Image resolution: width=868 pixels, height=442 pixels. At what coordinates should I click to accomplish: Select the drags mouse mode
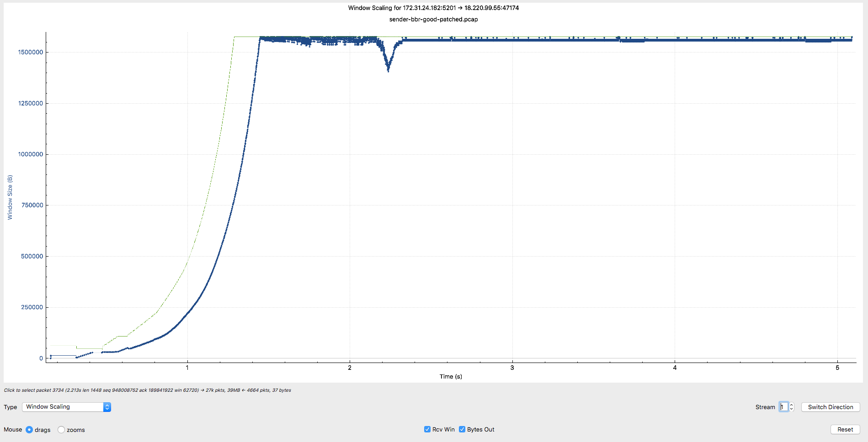[x=29, y=430]
